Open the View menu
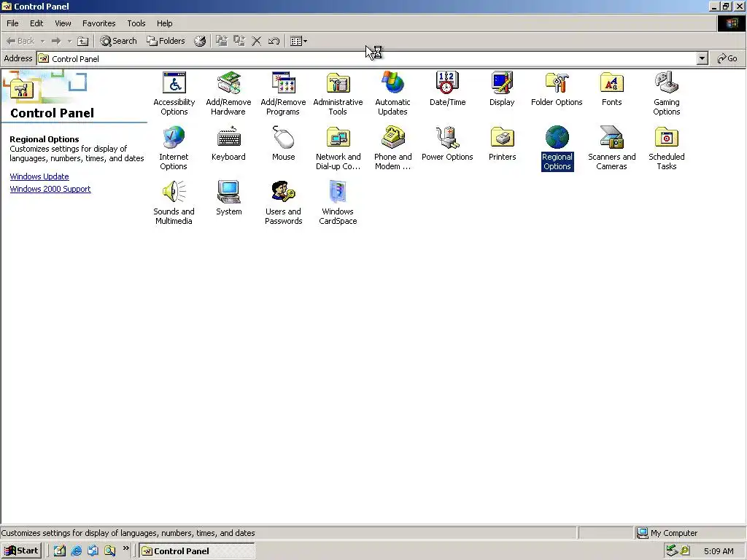This screenshot has height=560, width=747. coord(63,23)
